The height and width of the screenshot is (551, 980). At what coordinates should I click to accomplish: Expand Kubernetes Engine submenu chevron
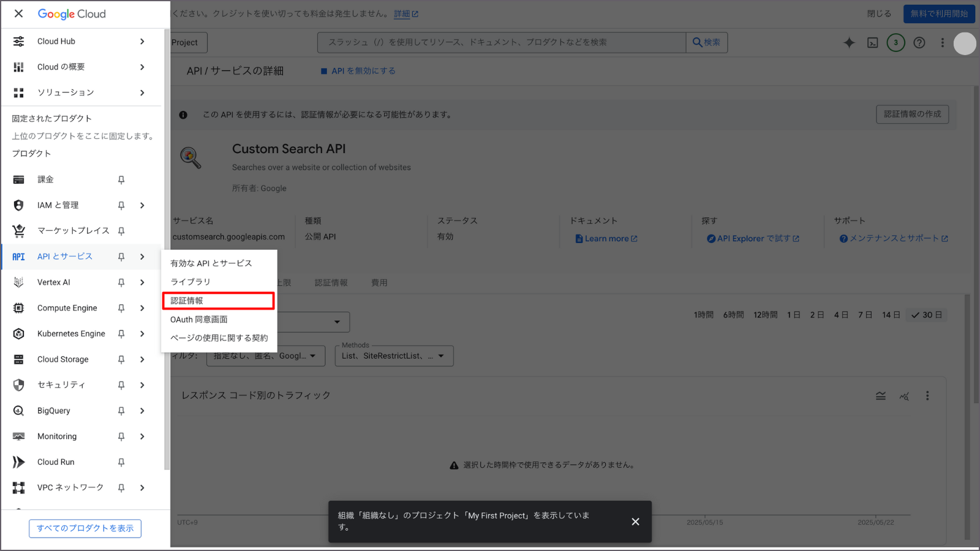coord(142,334)
